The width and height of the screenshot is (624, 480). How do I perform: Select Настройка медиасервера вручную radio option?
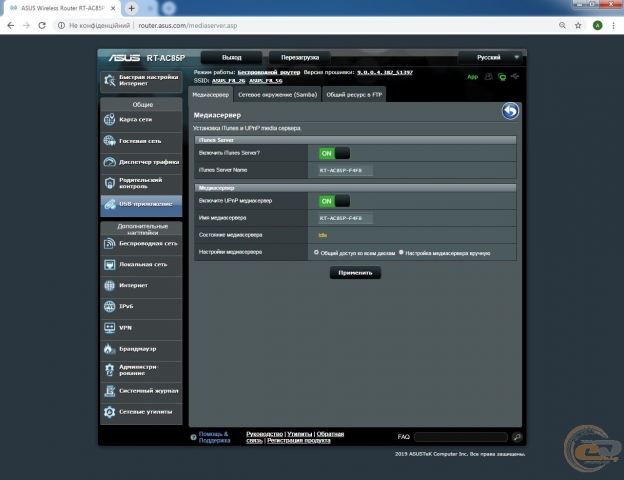pos(401,253)
